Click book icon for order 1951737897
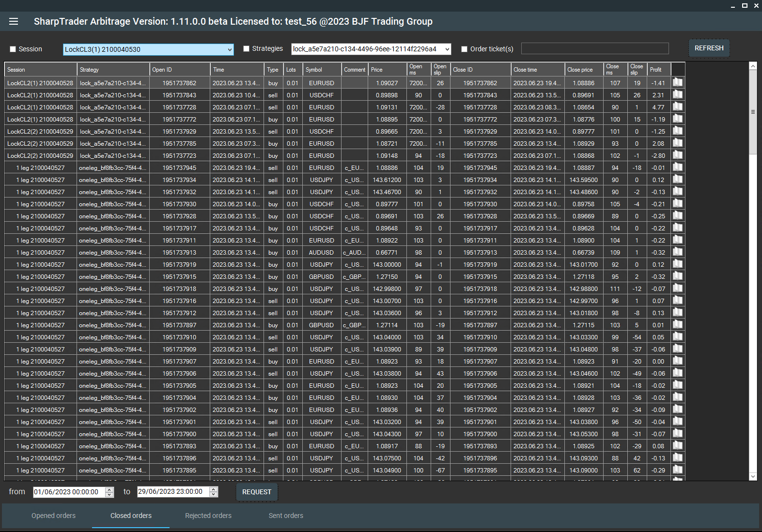This screenshot has height=532, width=762. click(x=678, y=325)
